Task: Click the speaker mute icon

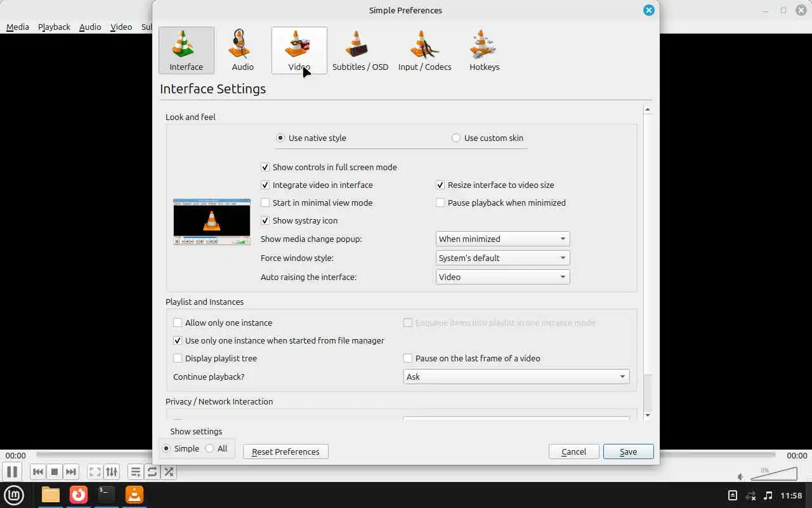Action: tap(741, 476)
